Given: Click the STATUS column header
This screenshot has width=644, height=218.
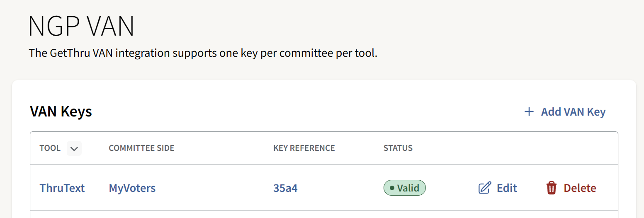Looking at the screenshot, I should pos(398,148).
